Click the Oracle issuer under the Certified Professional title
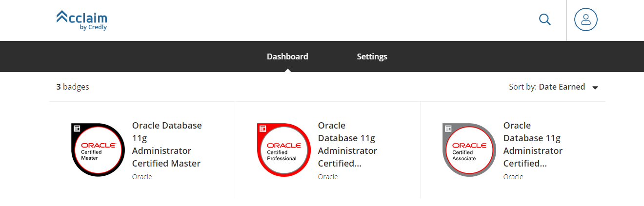This screenshot has height=206, width=644. tap(328, 177)
